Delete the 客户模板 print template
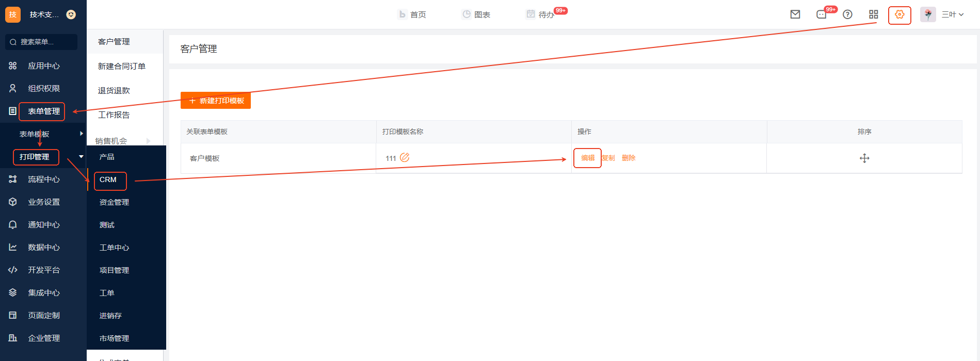 pyautogui.click(x=629, y=158)
